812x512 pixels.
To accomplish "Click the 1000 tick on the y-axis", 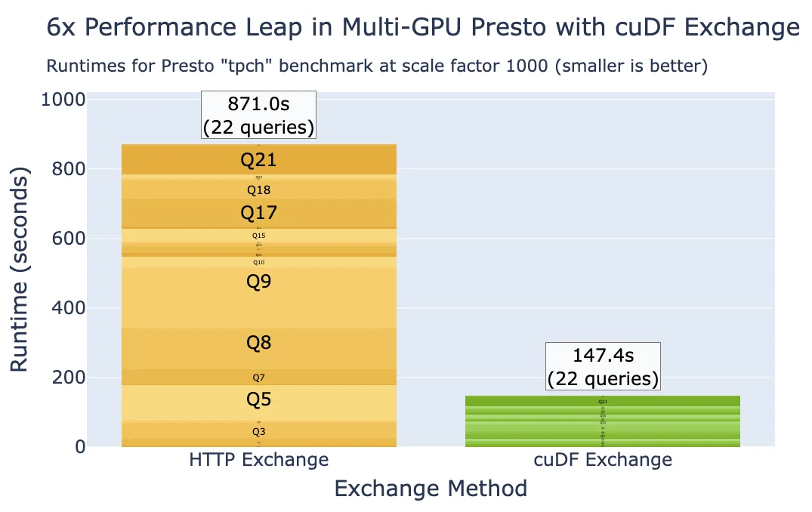I will [x=63, y=100].
